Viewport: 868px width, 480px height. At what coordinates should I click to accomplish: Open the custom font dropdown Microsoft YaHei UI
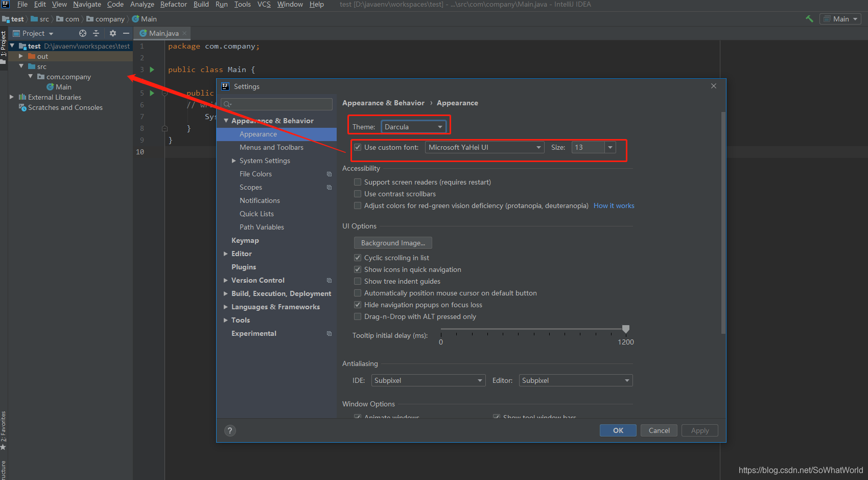484,147
